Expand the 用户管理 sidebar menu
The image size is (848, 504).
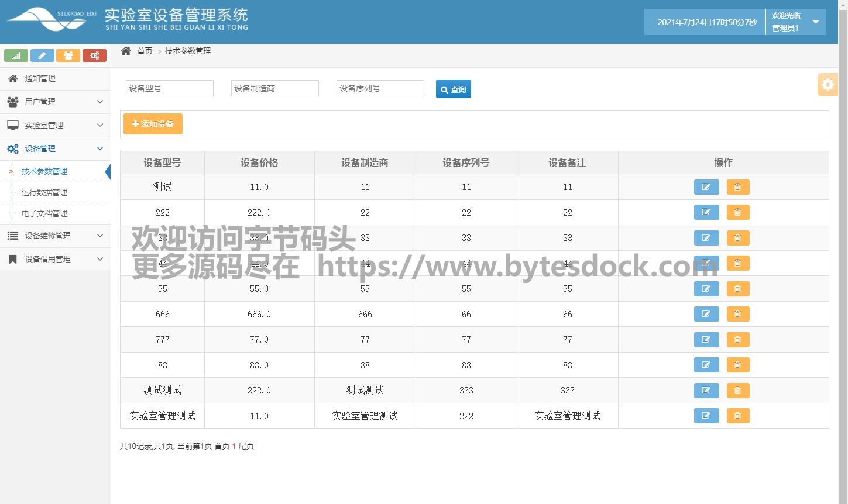tap(55, 102)
